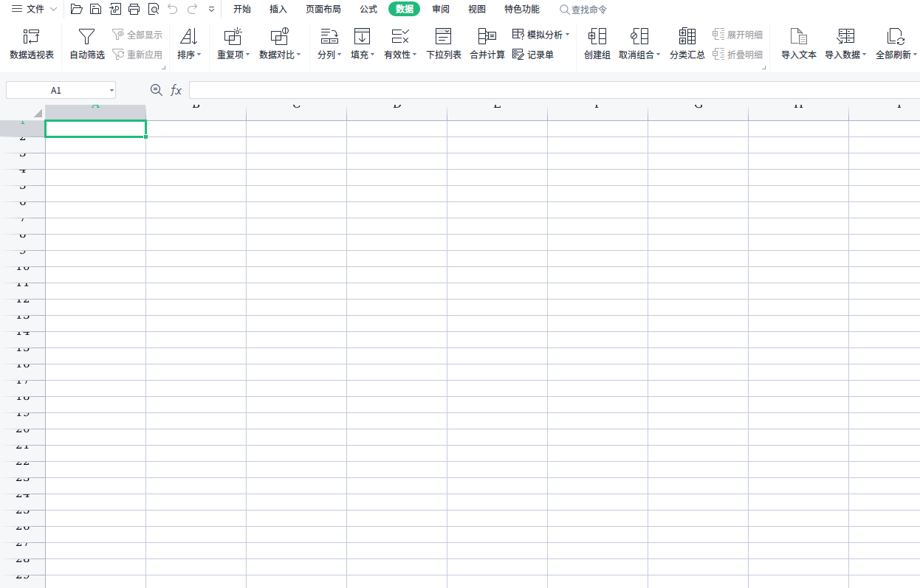Open the 公式 tab
Image resolution: width=920 pixels, height=588 pixels.
pyautogui.click(x=368, y=9)
